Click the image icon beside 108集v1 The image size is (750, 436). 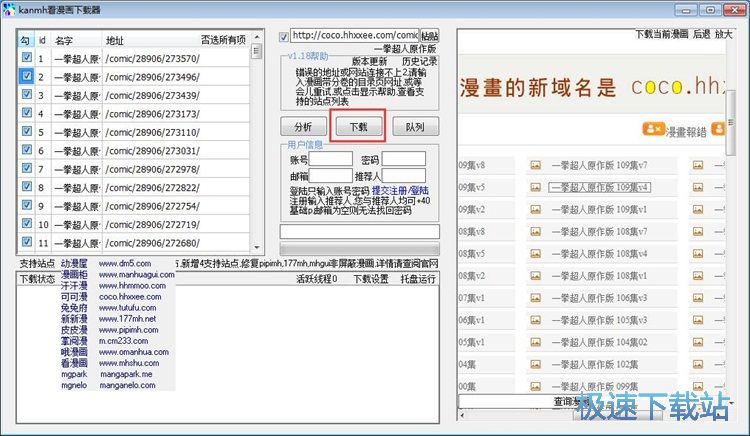click(x=535, y=276)
